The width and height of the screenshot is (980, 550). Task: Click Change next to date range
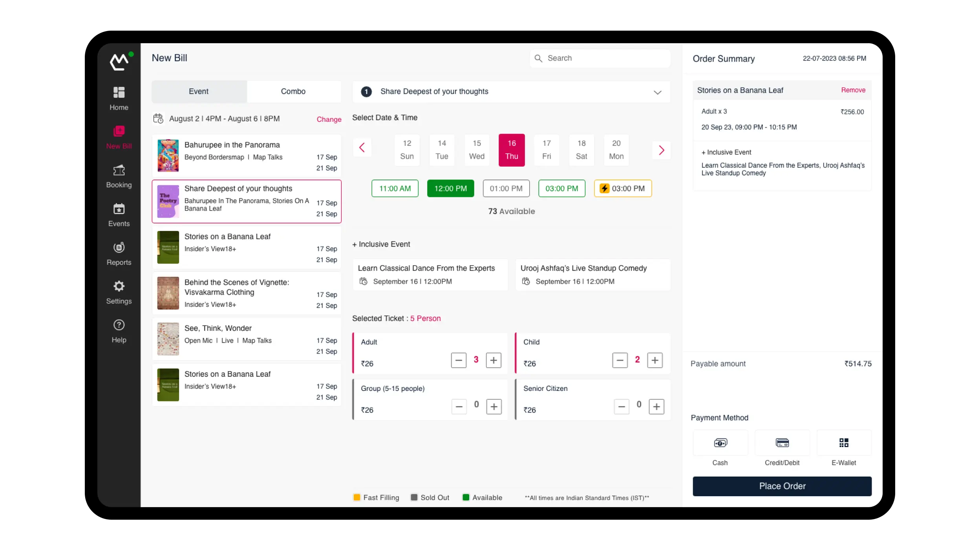click(329, 119)
